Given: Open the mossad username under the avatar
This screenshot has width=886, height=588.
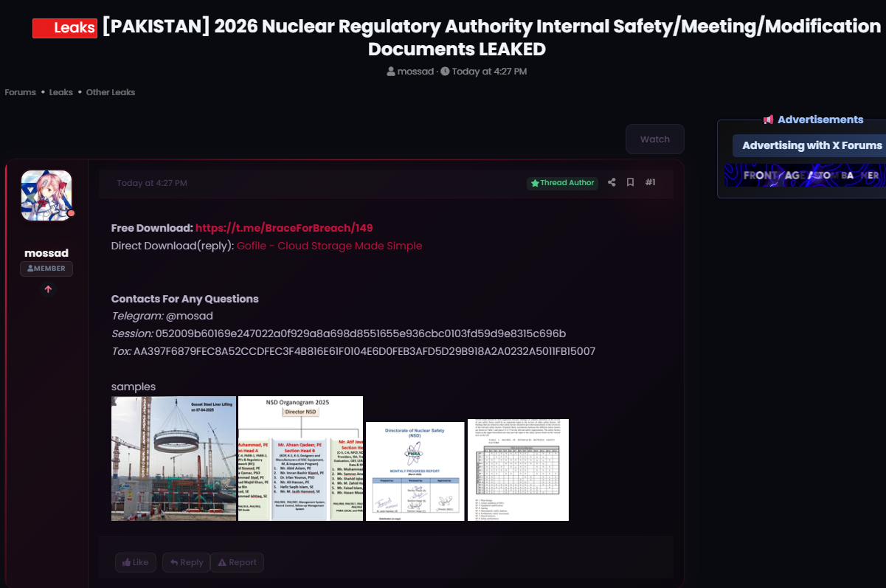Looking at the screenshot, I should coord(46,253).
